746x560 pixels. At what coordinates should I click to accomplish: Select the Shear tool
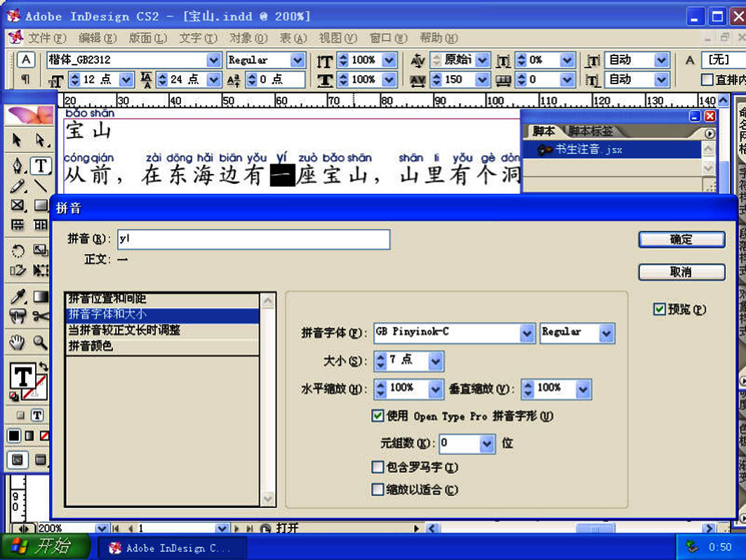pyautogui.click(x=17, y=271)
